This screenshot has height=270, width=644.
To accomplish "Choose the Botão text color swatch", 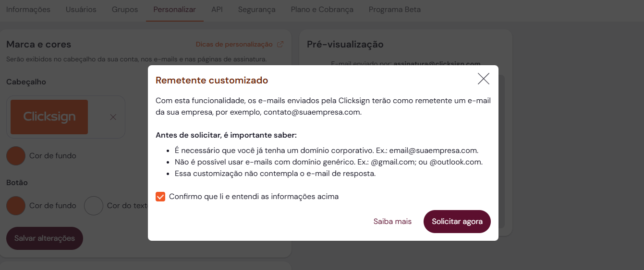I will click(94, 206).
